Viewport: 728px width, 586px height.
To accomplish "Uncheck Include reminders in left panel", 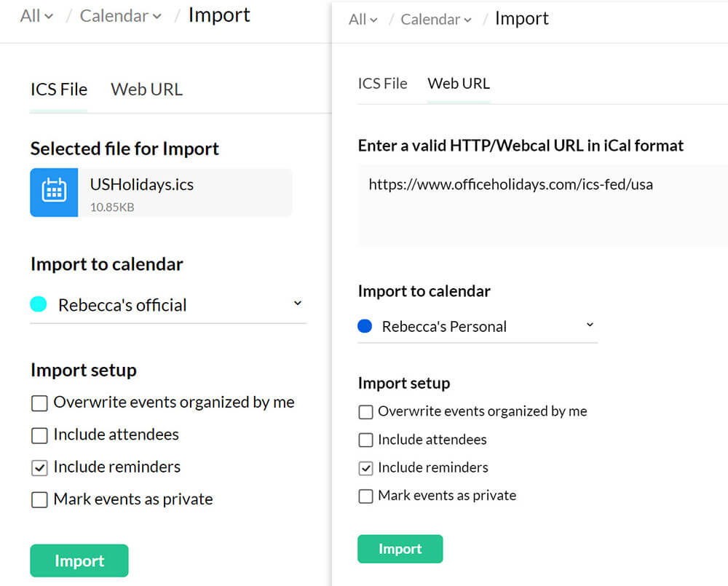I will click(39, 467).
